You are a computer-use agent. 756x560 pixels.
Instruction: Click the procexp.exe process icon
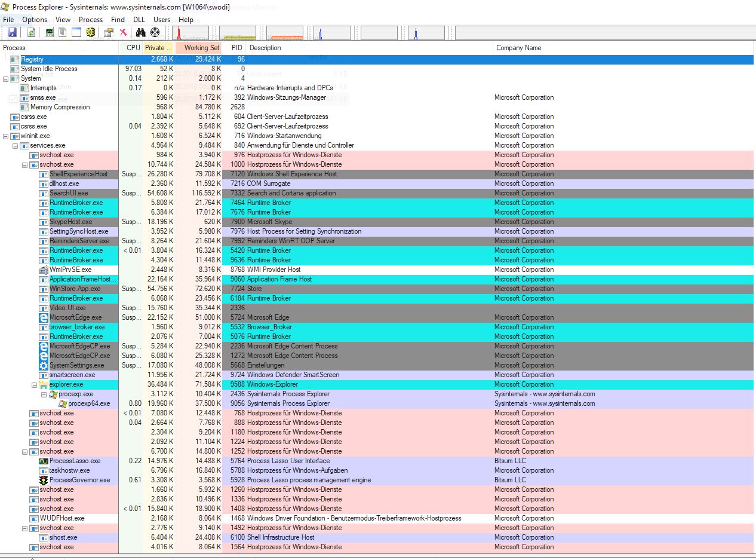pyautogui.click(x=53, y=394)
